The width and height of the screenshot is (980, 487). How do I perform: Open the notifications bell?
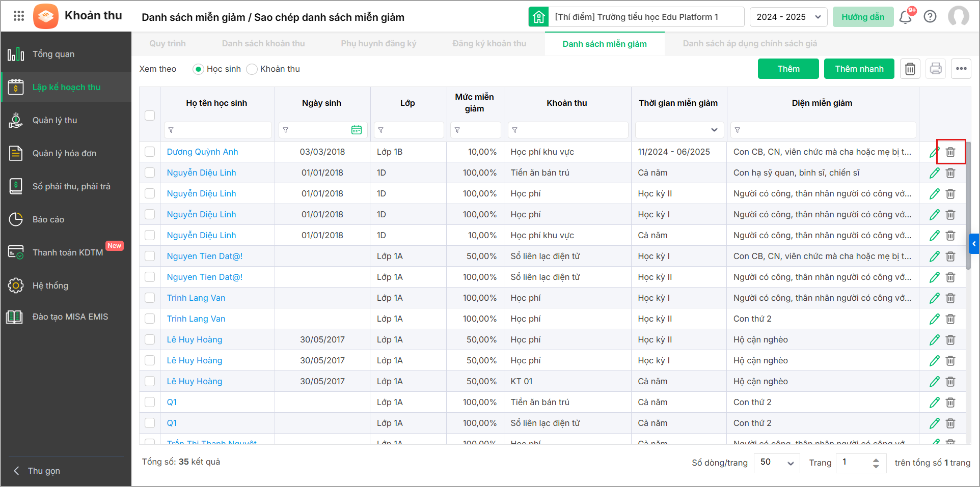tap(905, 17)
